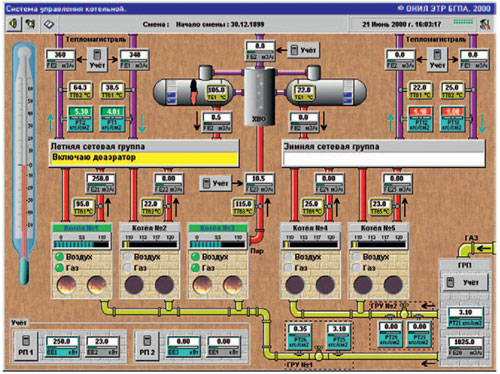This screenshot has width=500, height=374.
Task: Open the РП 1 meter button
Action: coord(26,346)
